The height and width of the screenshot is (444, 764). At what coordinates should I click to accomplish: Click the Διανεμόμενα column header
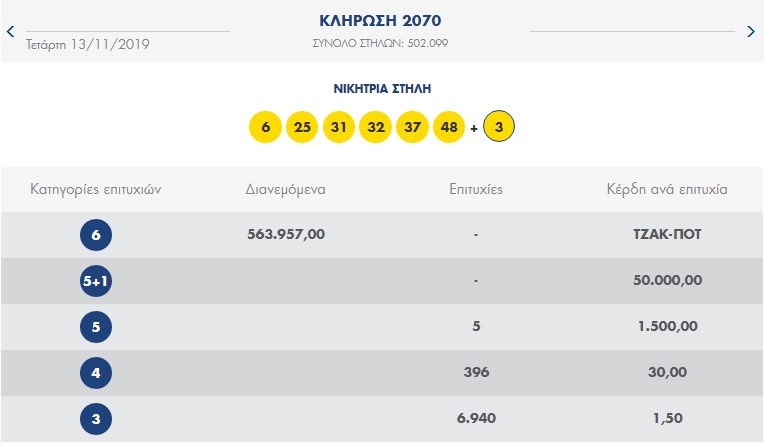pyautogui.click(x=286, y=189)
